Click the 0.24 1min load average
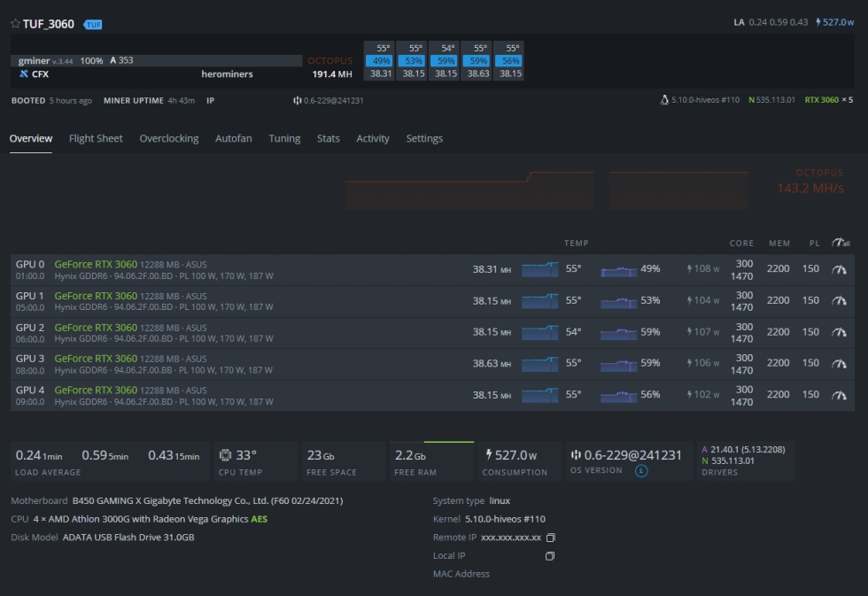Screen dimensions: 868x596 pos(39,455)
